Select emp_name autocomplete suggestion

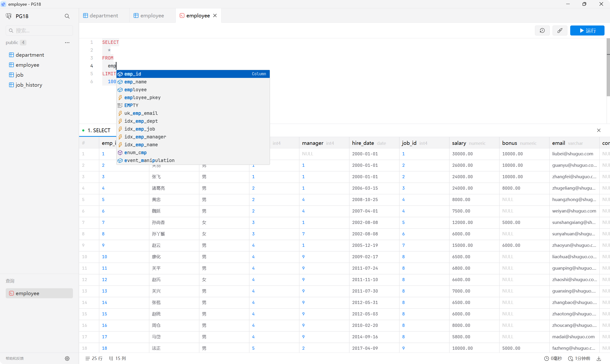tap(135, 82)
